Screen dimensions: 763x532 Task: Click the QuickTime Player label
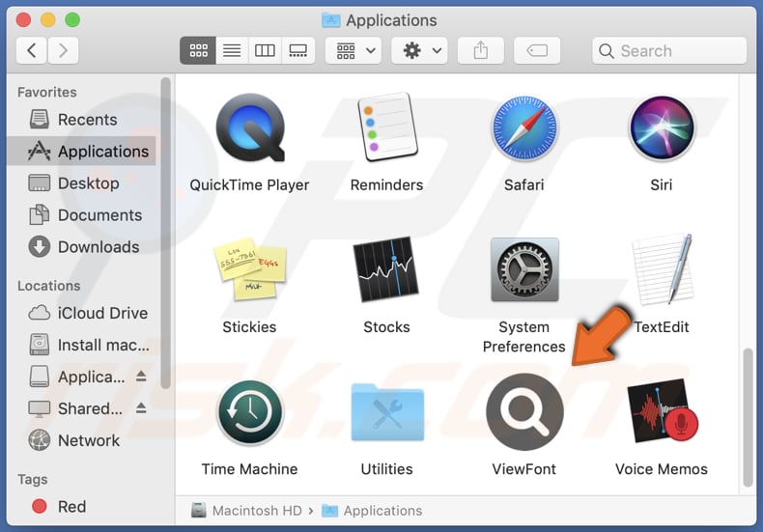click(249, 185)
